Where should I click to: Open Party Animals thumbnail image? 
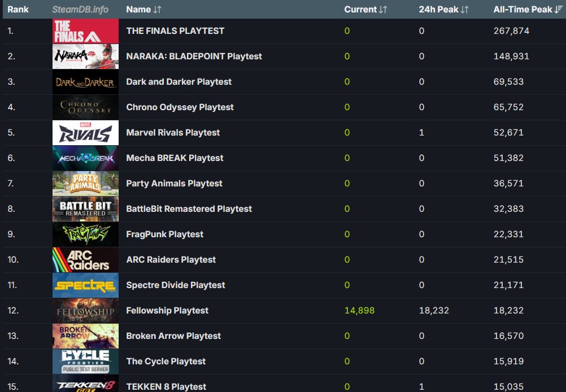85,184
